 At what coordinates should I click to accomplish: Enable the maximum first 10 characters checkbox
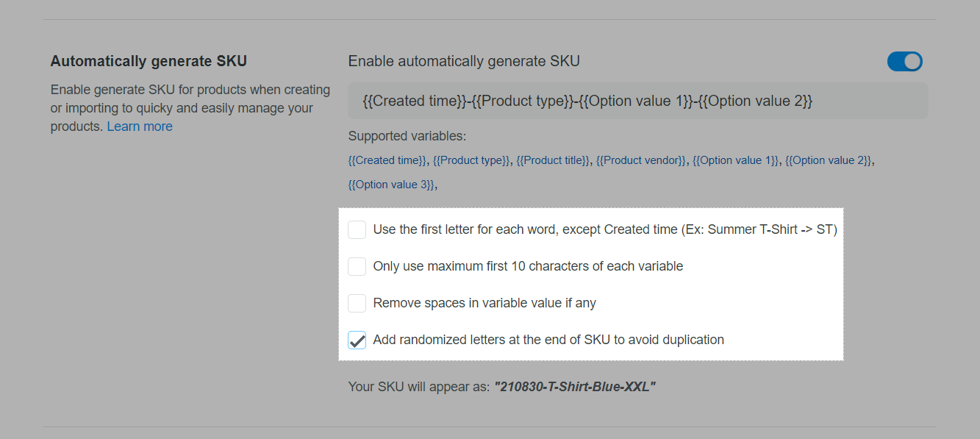(357, 266)
